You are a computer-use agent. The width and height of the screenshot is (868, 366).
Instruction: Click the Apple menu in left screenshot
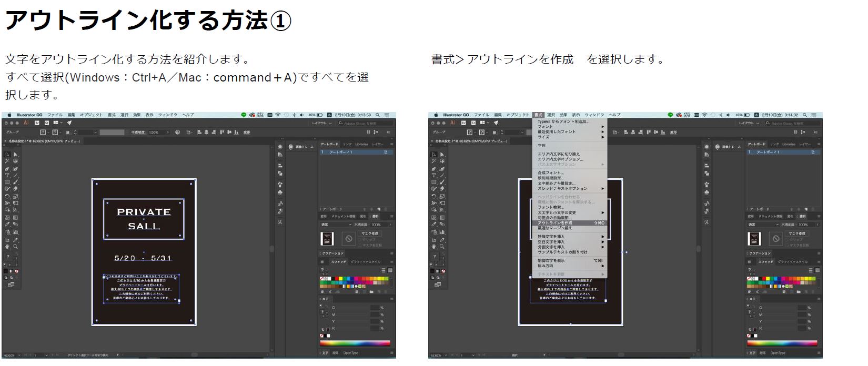(x=9, y=115)
